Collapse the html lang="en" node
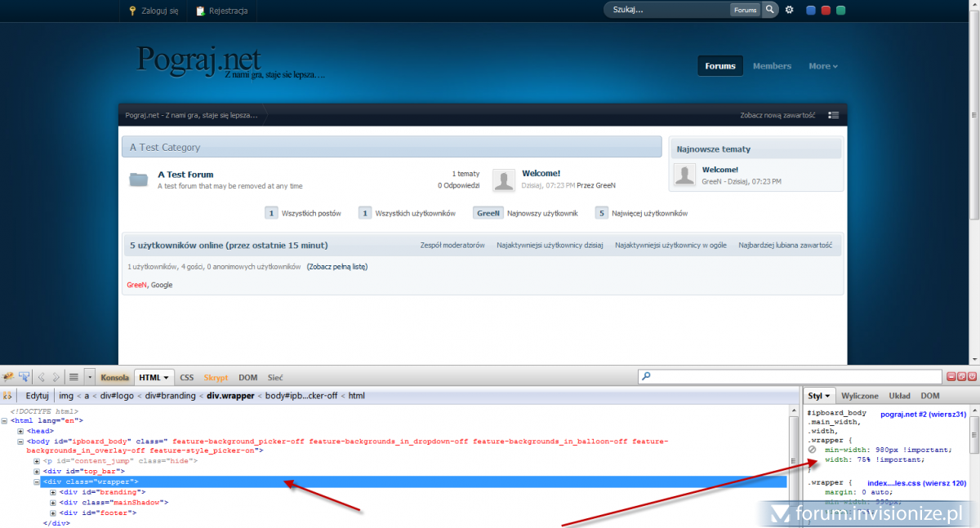The image size is (980, 528). click(x=5, y=420)
